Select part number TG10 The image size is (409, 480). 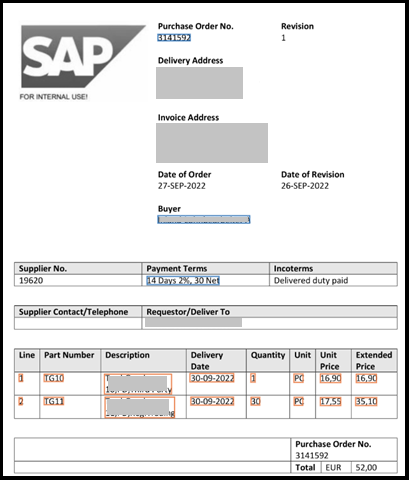point(54,378)
